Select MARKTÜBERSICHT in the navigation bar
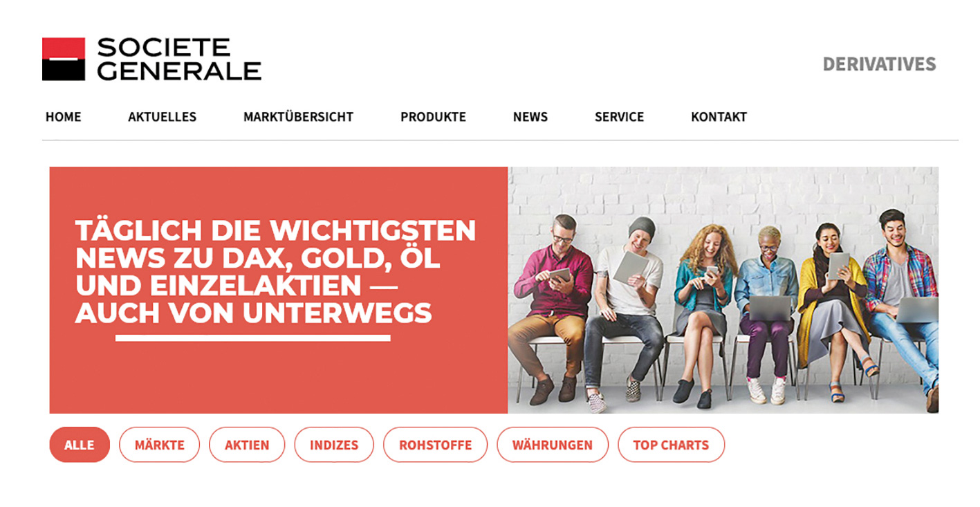The width and height of the screenshot is (980, 507). point(298,117)
